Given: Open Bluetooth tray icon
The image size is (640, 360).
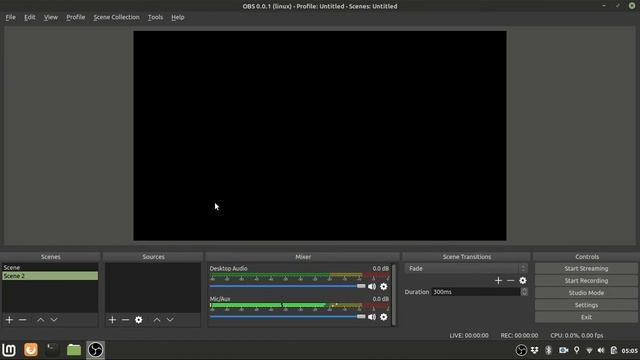Looking at the screenshot, I should coord(549,350).
